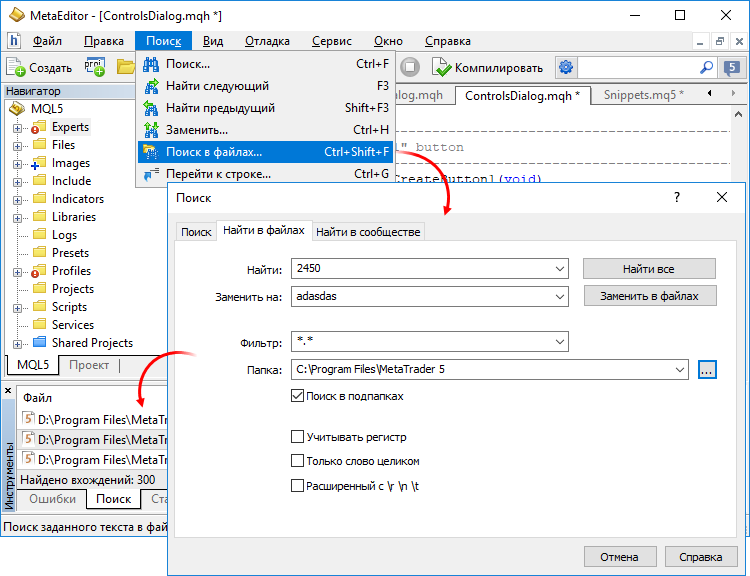750x576 pixels.
Task: Click the Images folder icon
Action: (39, 163)
